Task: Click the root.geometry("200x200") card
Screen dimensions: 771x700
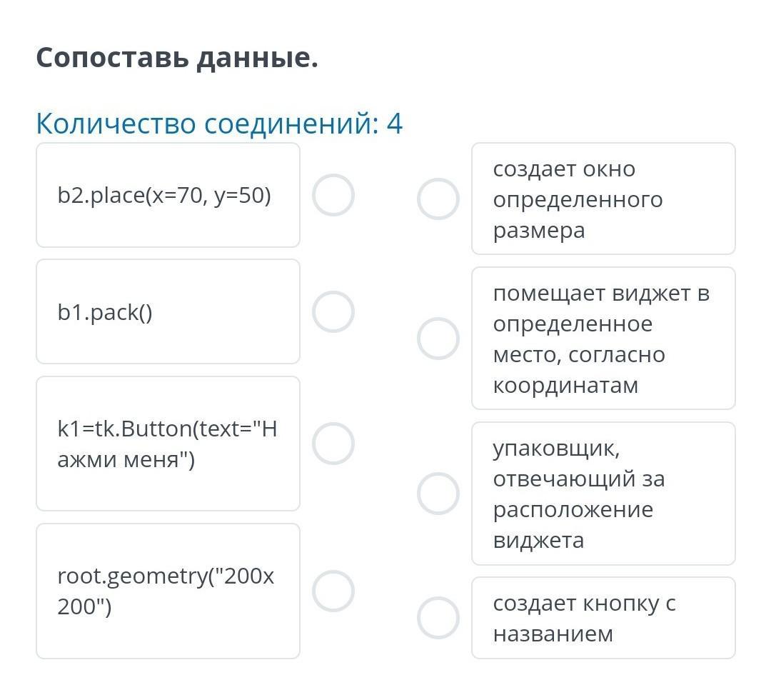Action: click(x=168, y=591)
